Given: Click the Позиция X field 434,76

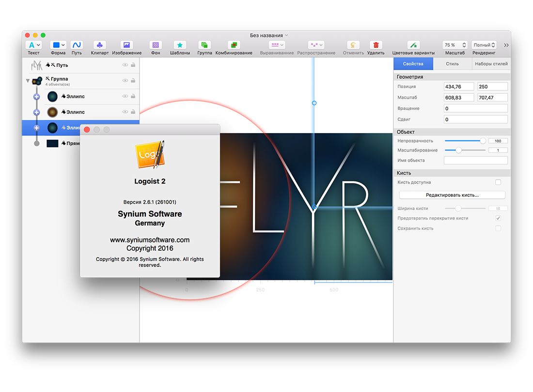Looking at the screenshot, I should (458, 87).
